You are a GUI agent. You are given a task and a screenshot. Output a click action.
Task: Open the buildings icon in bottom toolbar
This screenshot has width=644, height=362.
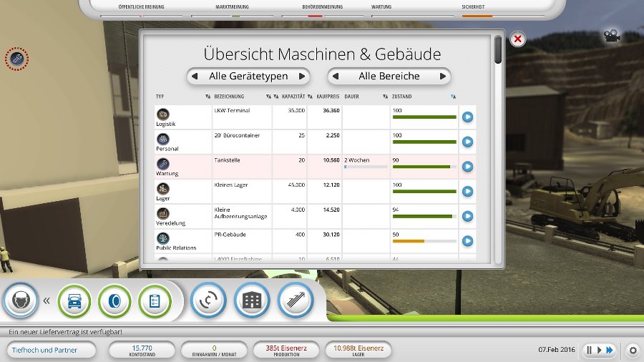(252, 301)
